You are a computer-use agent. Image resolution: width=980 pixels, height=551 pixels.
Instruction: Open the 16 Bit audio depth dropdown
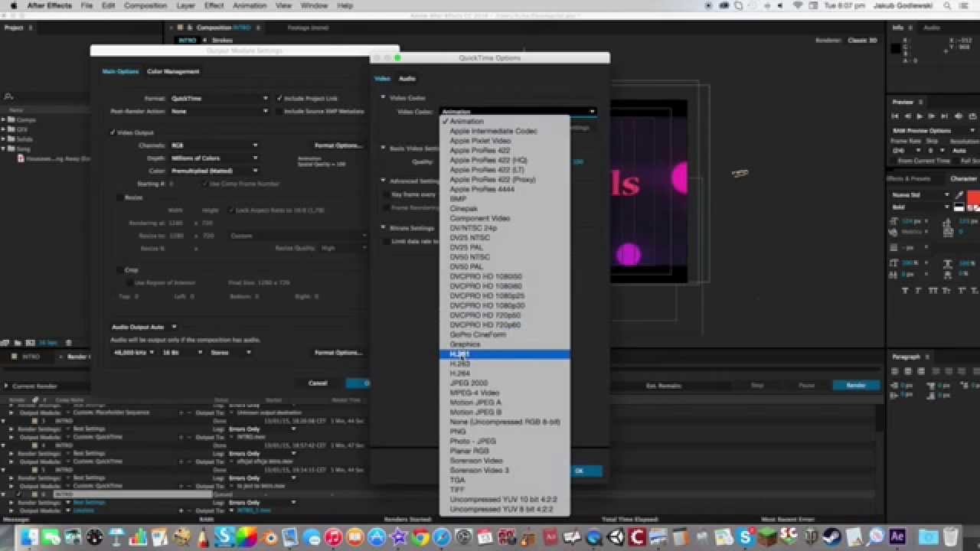(x=182, y=353)
